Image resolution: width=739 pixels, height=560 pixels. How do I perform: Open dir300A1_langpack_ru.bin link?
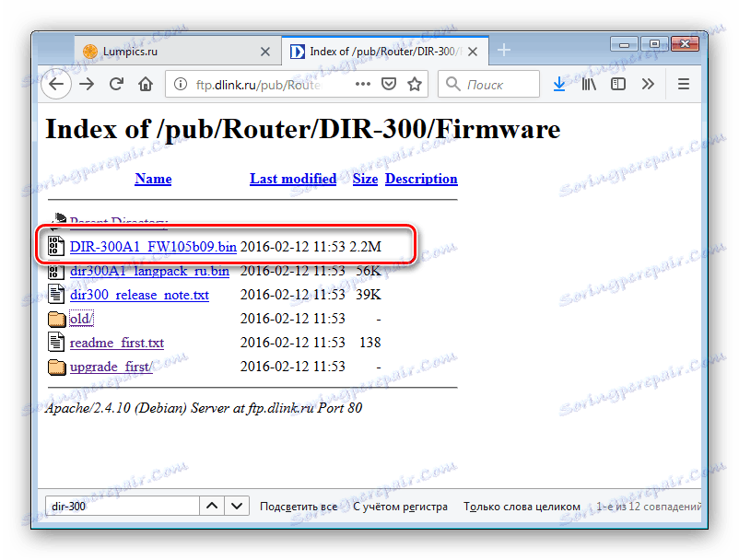(149, 271)
